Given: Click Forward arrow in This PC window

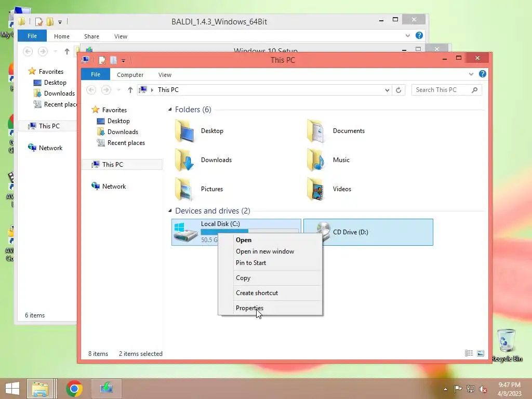Looking at the screenshot, I should (106, 90).
